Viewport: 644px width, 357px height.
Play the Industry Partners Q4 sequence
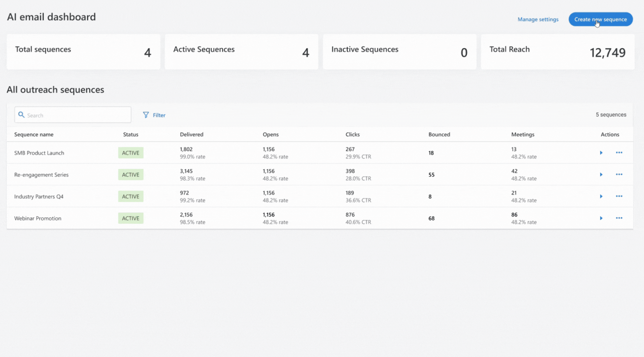(601, 196)
